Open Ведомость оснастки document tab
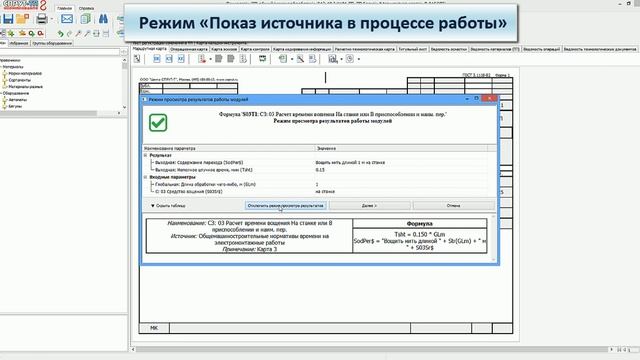Viewport: 640px width, 360px height. 449,49
